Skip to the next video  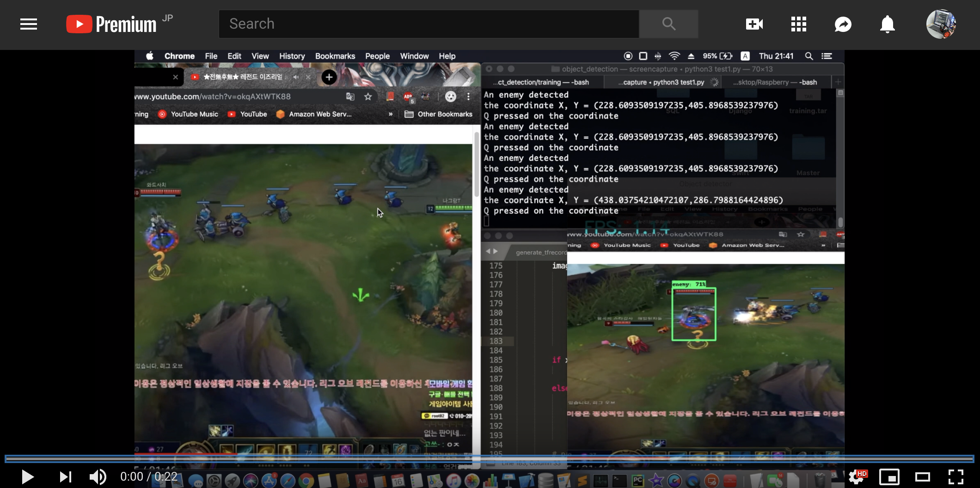[65, 476]
